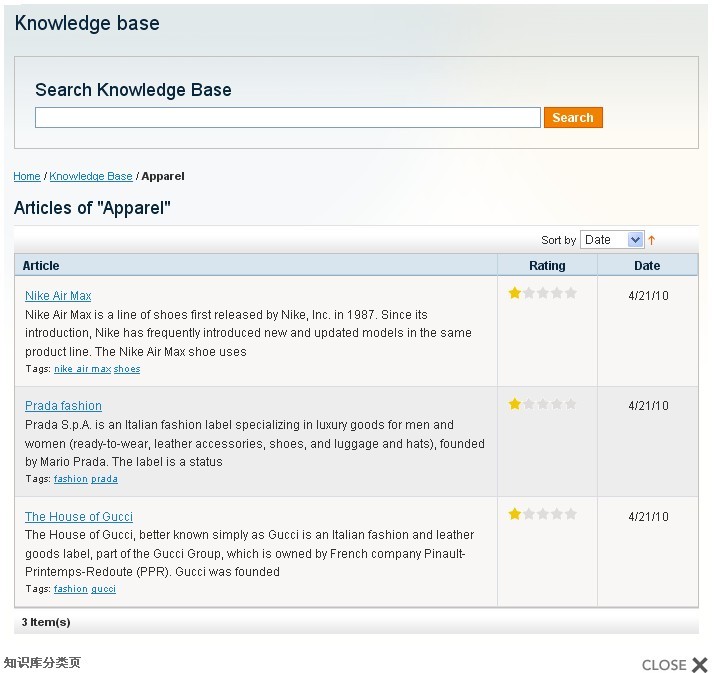Focus the Search Knowledge Base text field

[x=288, y=117]
